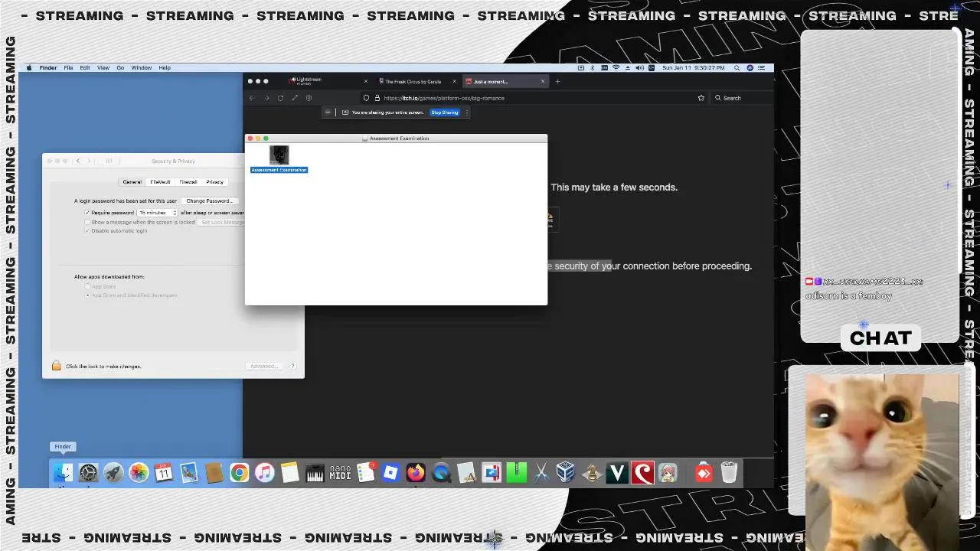Open the red AnyDesk icon in dock

coord(704,473)
